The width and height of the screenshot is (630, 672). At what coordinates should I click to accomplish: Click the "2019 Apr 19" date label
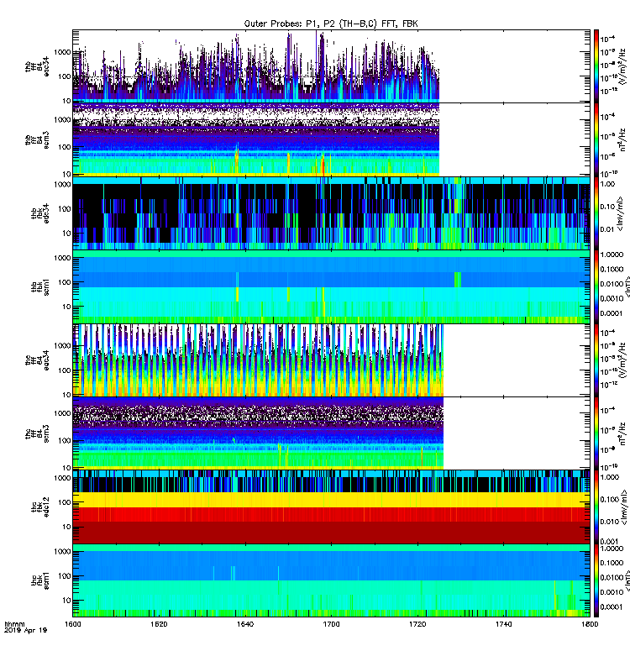click(25, 631)
